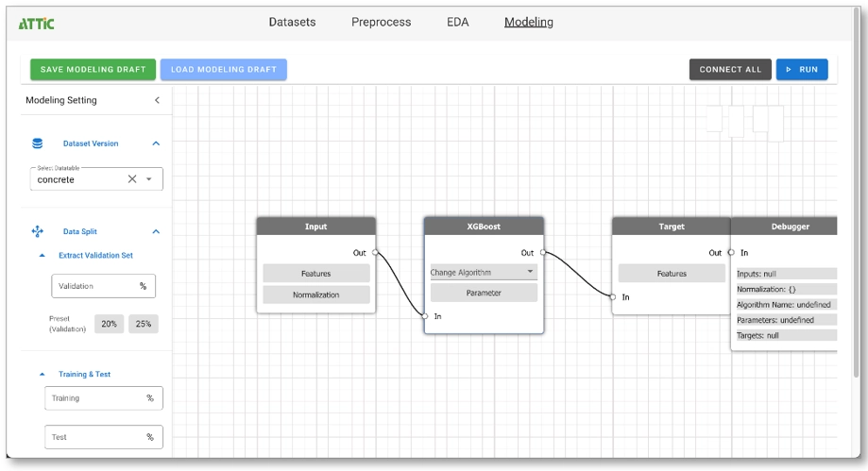
Task: Open the Datasets tab
Action: click(x=292, y=22)
